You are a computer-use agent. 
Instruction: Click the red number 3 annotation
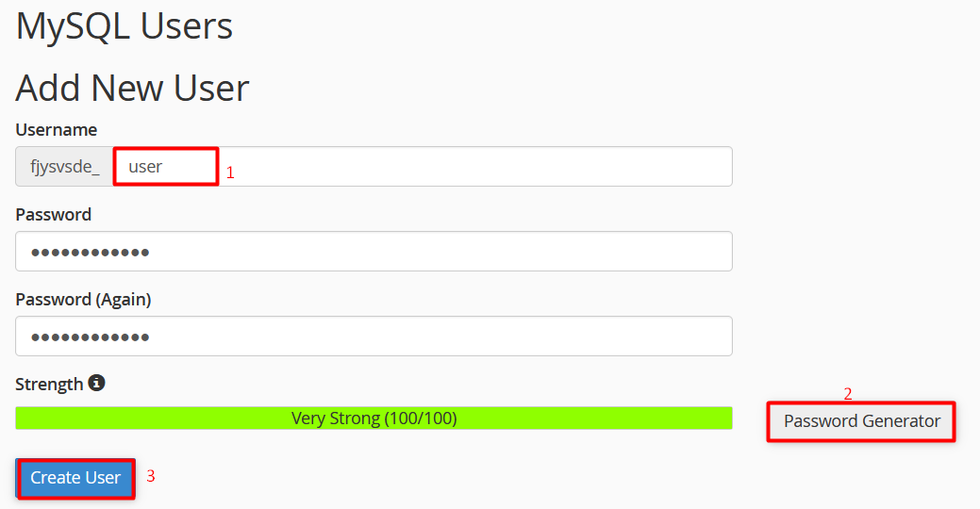coord(150,477)
